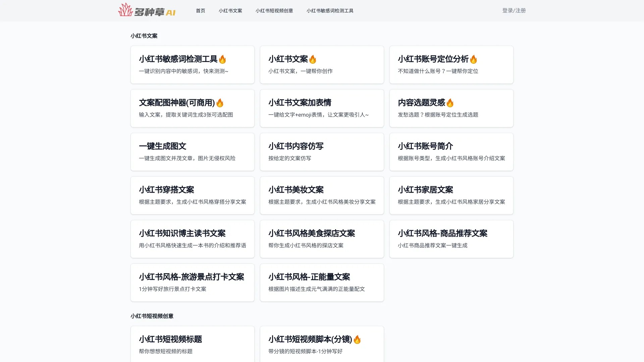Select the 小红书短视频标题 card

point(192,344)
